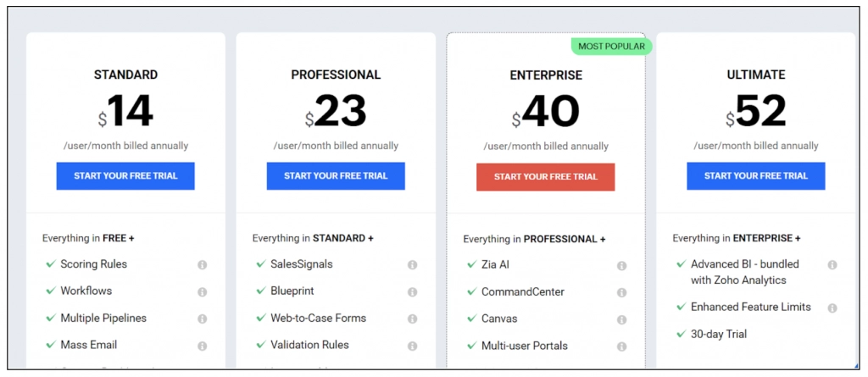Click info icon next to Scoring Rules
The width and height of the screenshot is (868, 377).
pos(203,265)
